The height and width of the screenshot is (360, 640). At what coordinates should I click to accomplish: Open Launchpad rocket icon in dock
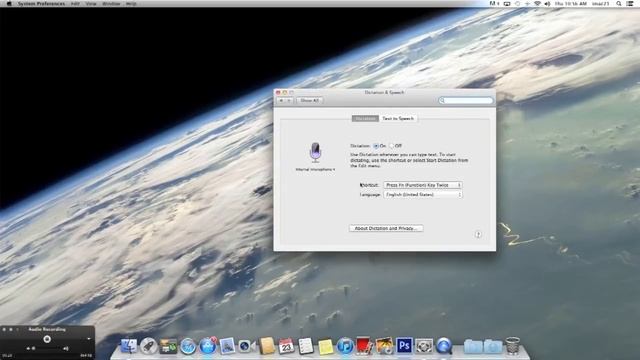(x=149, y=346)
